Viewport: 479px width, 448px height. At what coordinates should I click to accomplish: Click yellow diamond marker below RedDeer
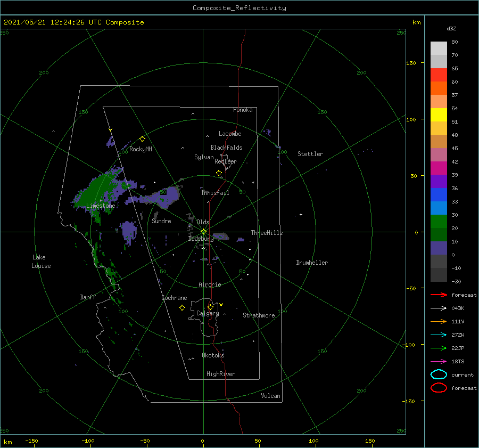tap(219, 173)
